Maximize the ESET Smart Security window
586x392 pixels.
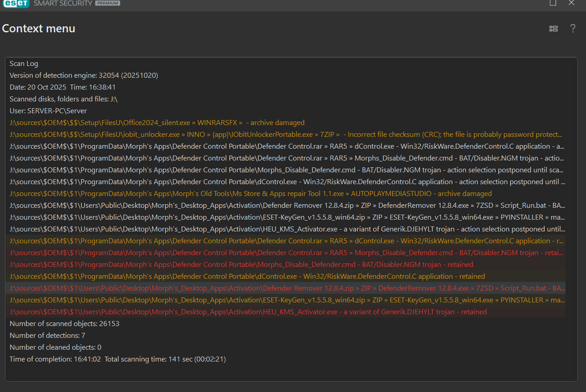point(553,3)
